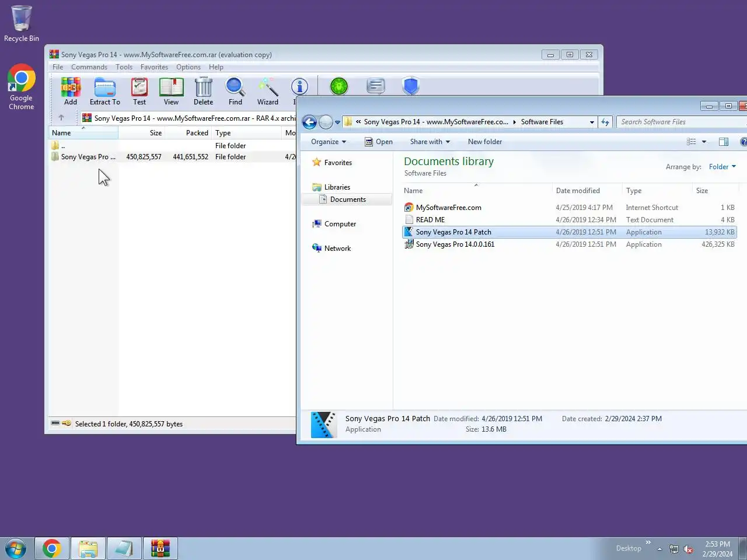Open the Arrange by Folder dropdown

click(x=722, y=167)
